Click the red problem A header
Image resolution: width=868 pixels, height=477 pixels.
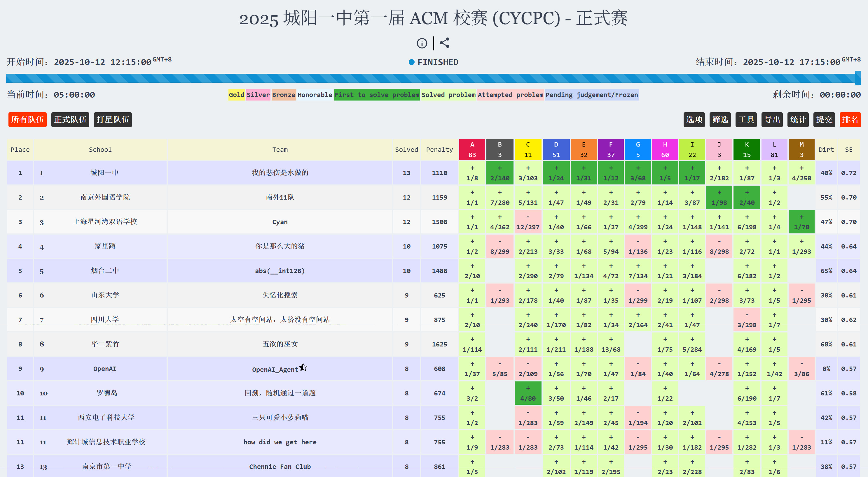[472, 149]
